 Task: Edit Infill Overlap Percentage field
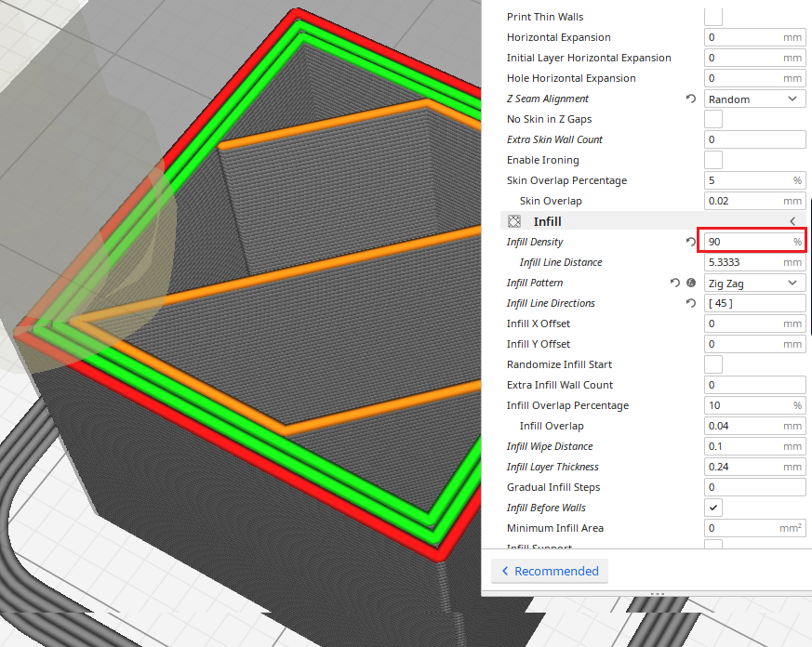754,405
